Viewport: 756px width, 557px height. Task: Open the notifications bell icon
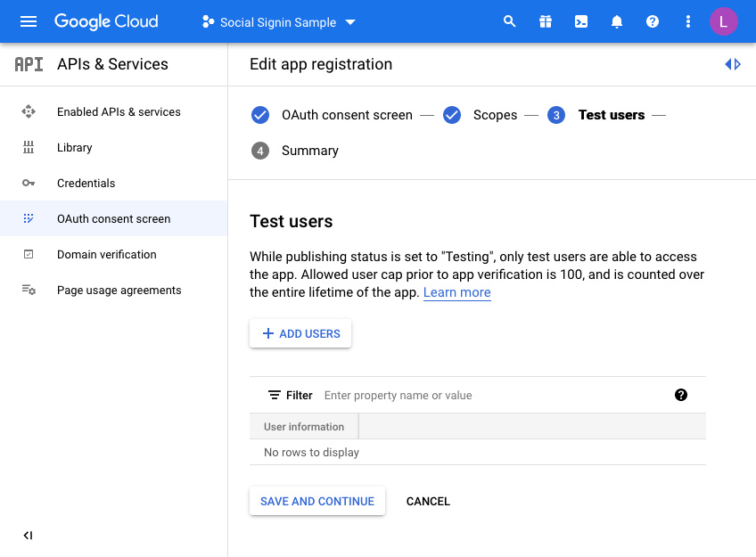tap(617, 20)
